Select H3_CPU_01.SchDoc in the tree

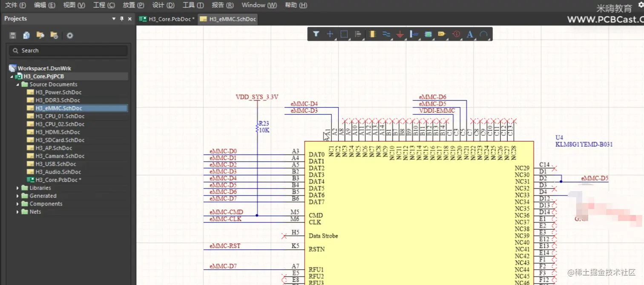point(60,116)
